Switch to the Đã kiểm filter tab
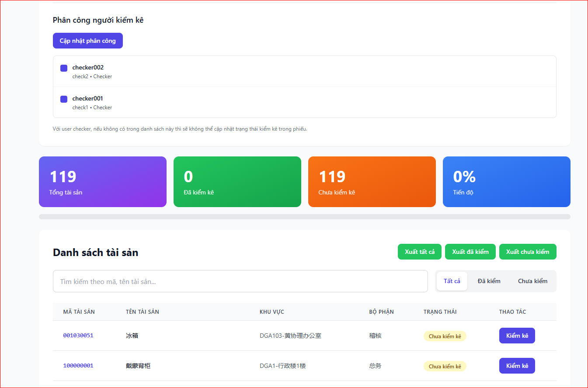This screenshot has height=388, width=588. (x=489, y=281)
